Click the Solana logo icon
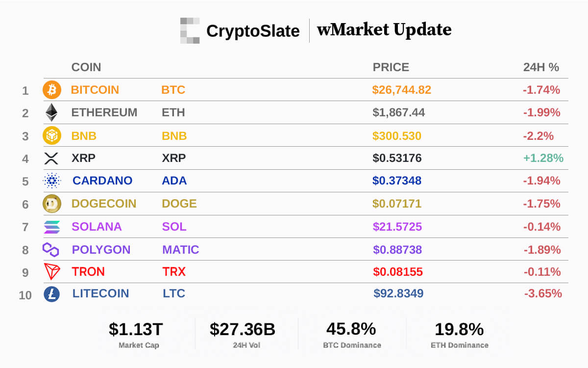Viewport: 588px width, 368px height. pyautogui.click(x=51, y=226)
